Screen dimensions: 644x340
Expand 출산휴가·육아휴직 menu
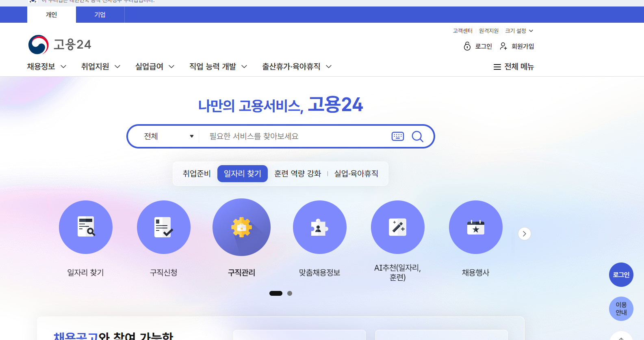pyautogui.click(x=297, y=67)
